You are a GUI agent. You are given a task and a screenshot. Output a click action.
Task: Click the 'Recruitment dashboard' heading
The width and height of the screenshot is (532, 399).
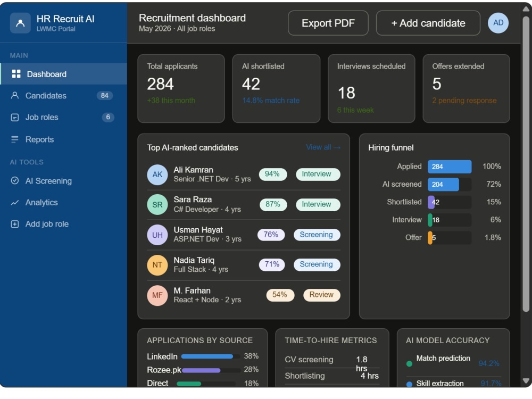click(193, 18)
